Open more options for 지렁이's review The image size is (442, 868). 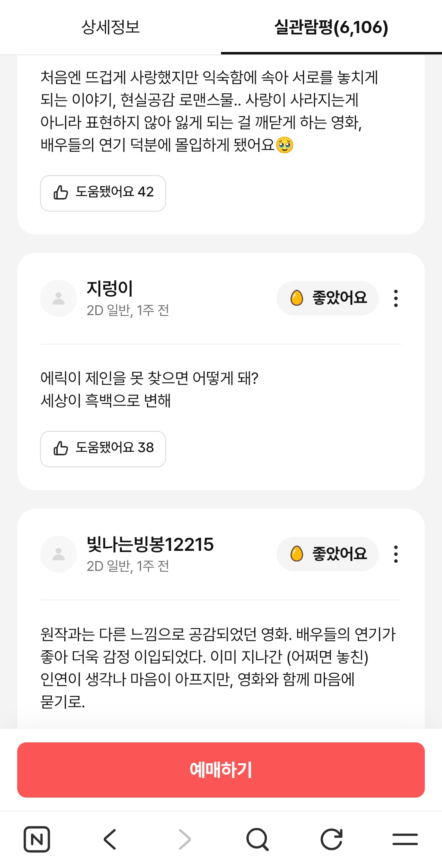[396, 298]
